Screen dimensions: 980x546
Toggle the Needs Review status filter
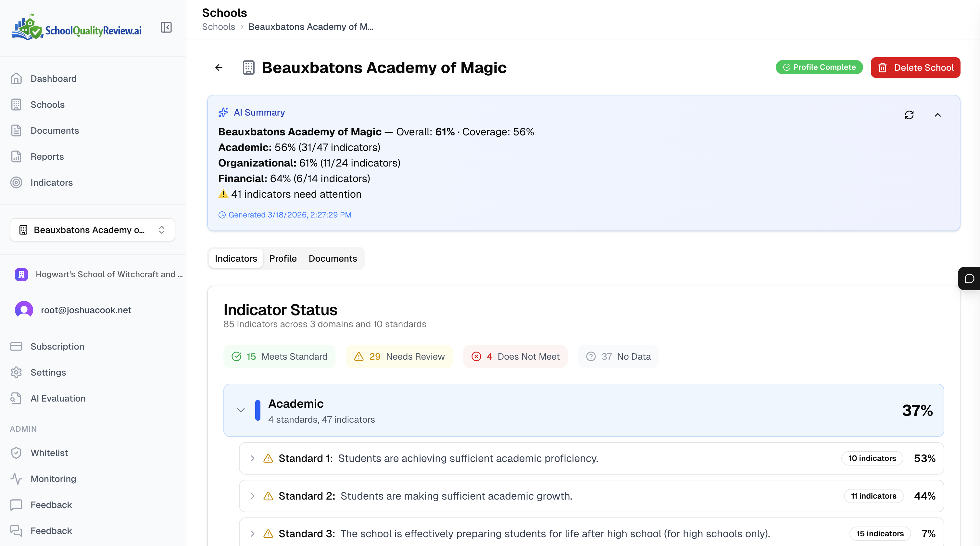[x=399, y=356]
